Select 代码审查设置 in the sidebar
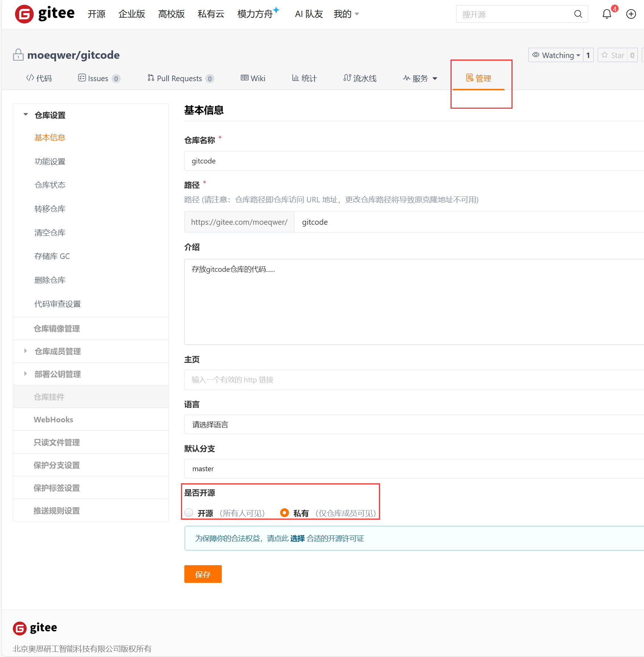This screenshot has width=644, height=657. 58,304
